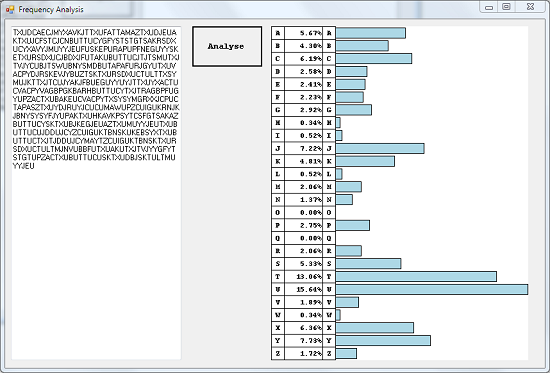Viewport: 550px width, 373px height.
Task: Click inside the ciphertext input box
Action: pos(96,193)
